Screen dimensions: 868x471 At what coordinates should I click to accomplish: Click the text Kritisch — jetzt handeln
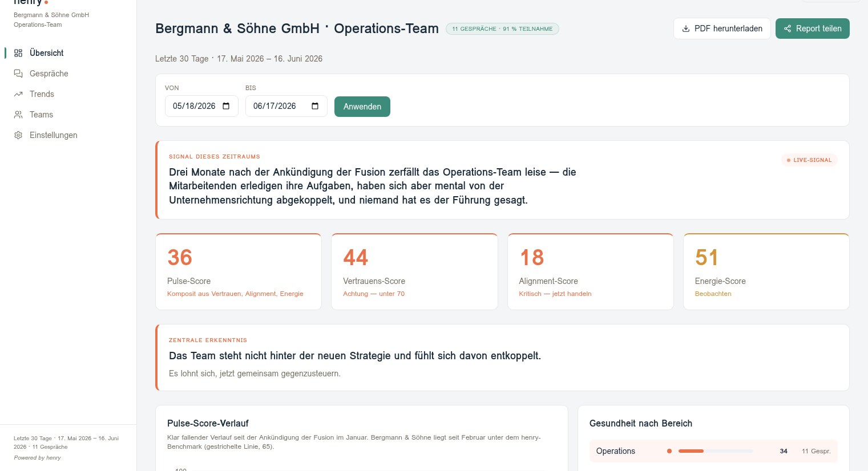pos(555,294)
